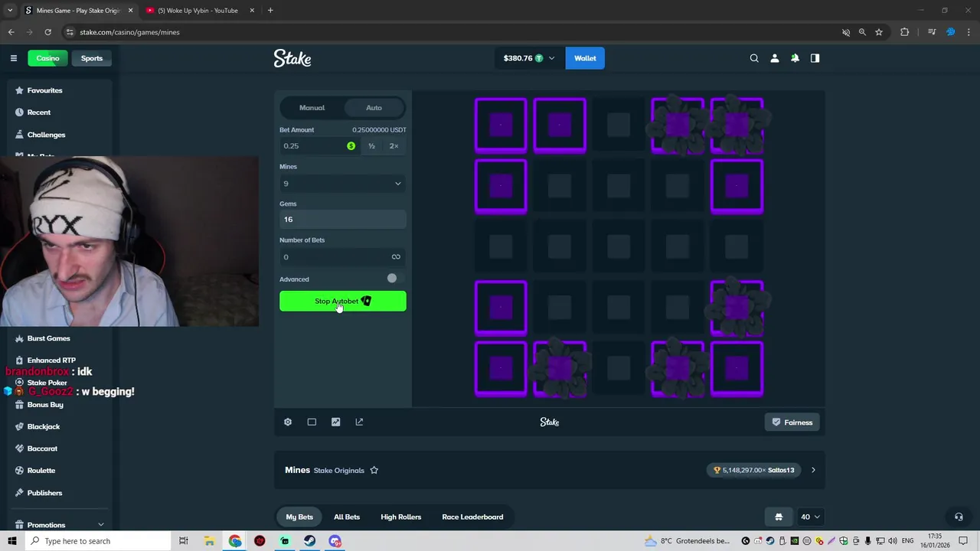980x551 pixels.
Task: Toggle the chat side panel icon
Action: pos(815,58)
